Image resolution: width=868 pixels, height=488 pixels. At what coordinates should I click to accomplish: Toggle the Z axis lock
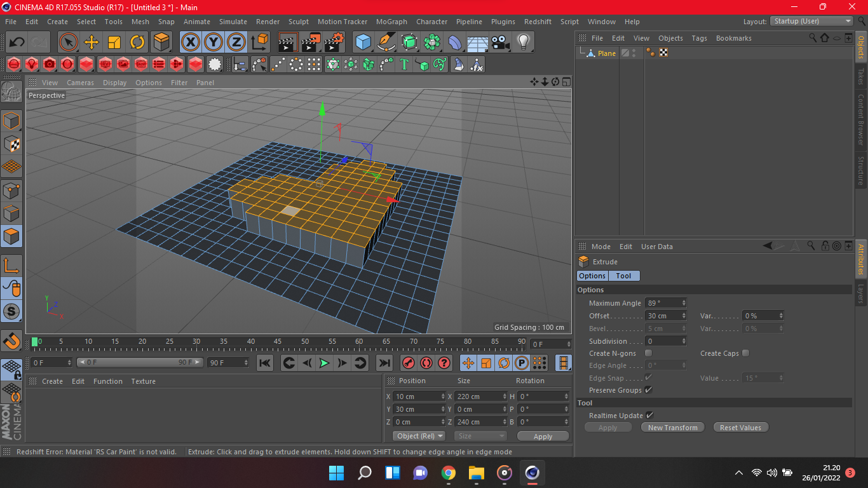pos(236,43)
